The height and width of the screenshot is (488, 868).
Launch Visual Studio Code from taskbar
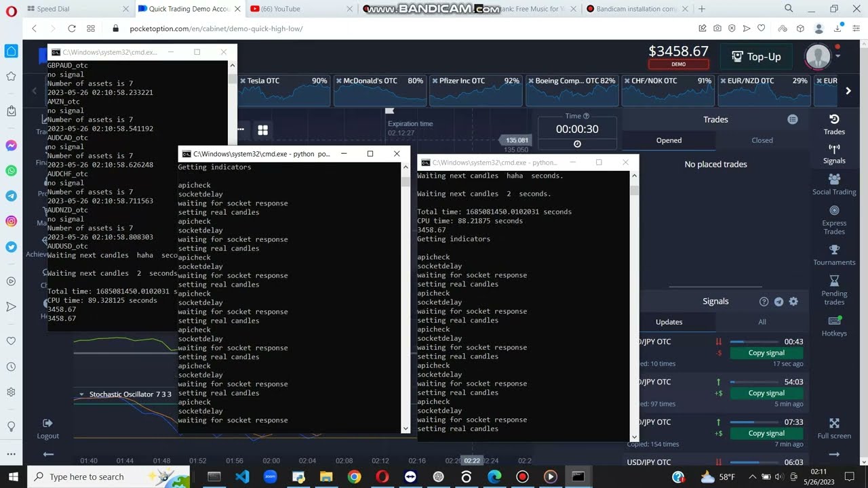[242, 476]
